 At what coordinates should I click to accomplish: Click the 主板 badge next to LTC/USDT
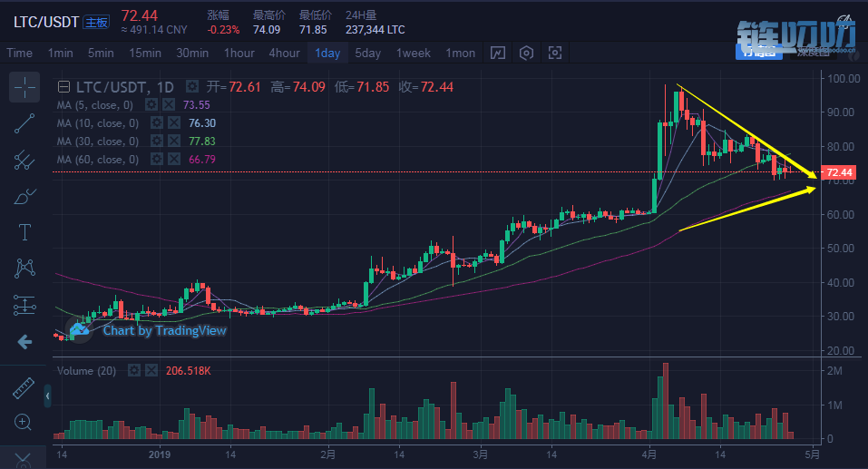coord(96,22)
